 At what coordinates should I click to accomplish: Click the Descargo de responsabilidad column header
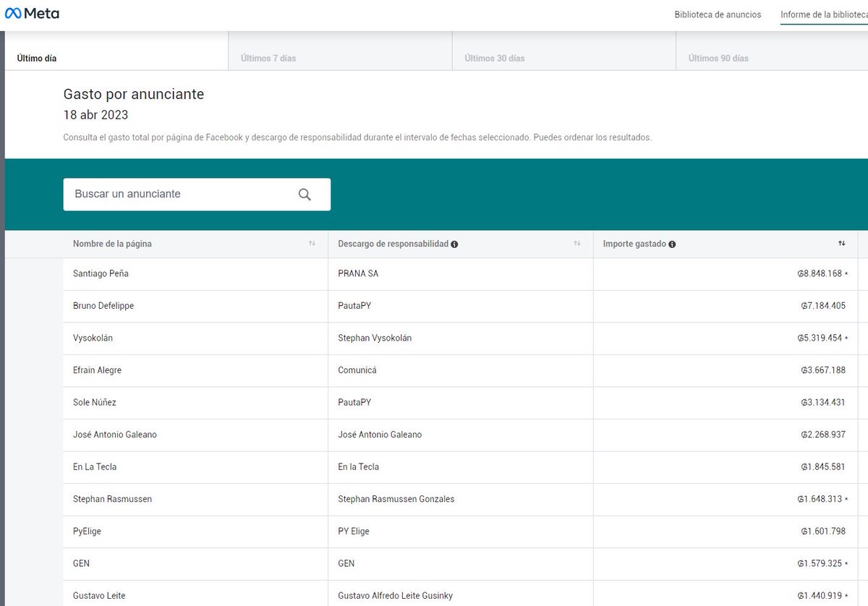click(460, 244)
